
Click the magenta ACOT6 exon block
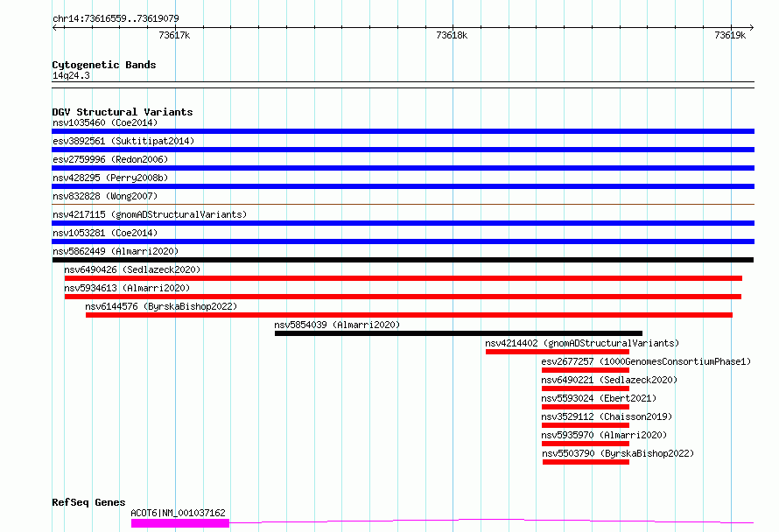(x=179, y=523)
